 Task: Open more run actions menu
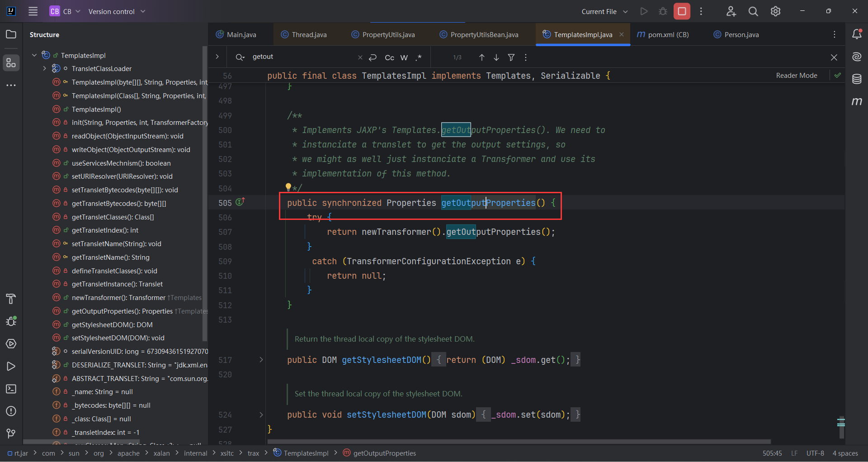click(x=701, y=11)
